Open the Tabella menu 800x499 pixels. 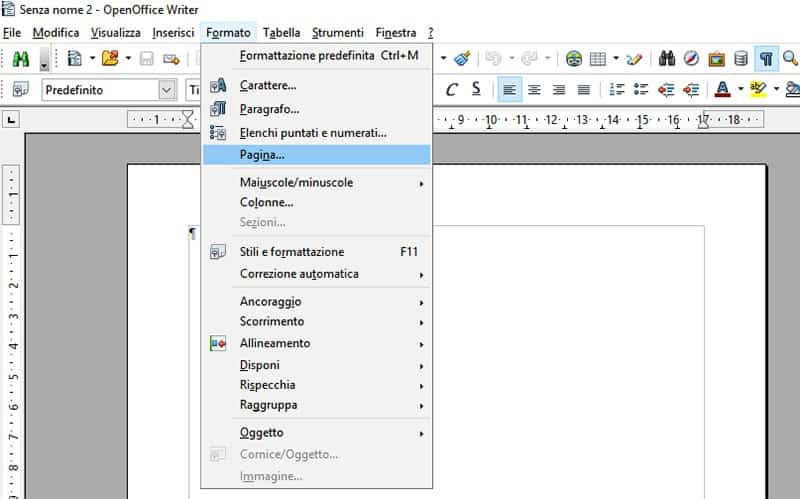click(281, 33)
